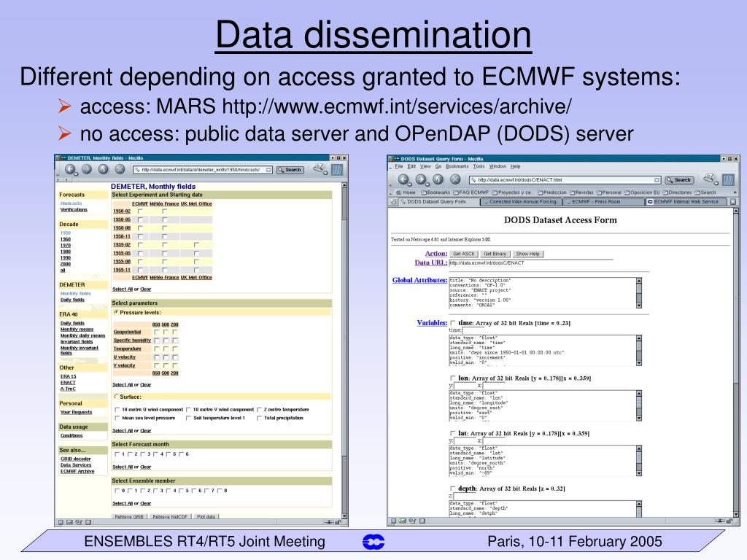The image size is (747, 560).
Task: Open Help menu in DODS window
Action: click(516, 167)
